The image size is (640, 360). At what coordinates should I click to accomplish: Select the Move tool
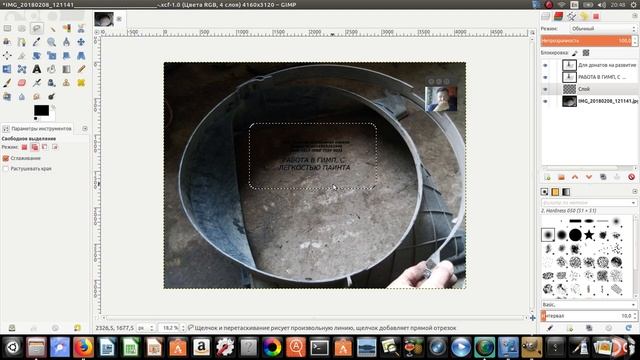(81, 42)
